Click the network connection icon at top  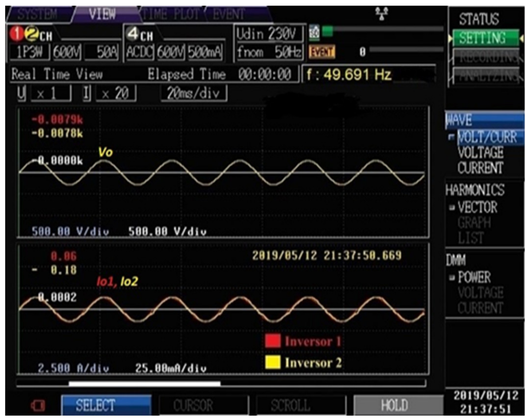pos(382,14)
